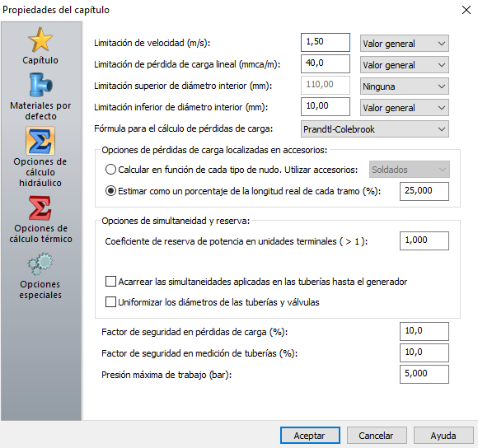This screenshot has height=448, width=478.
Task: Open the red sigma thermal calculation icon
Action: pos(40,208)
